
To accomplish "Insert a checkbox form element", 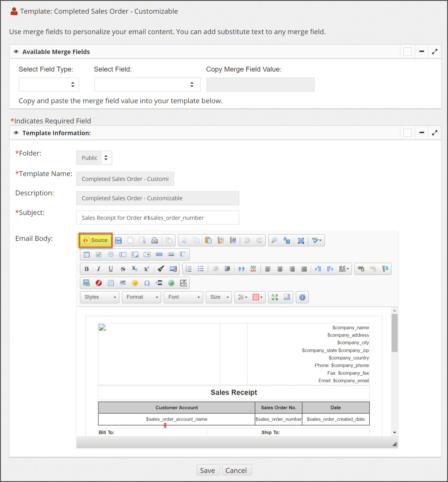I will click(x=99, y=255).
